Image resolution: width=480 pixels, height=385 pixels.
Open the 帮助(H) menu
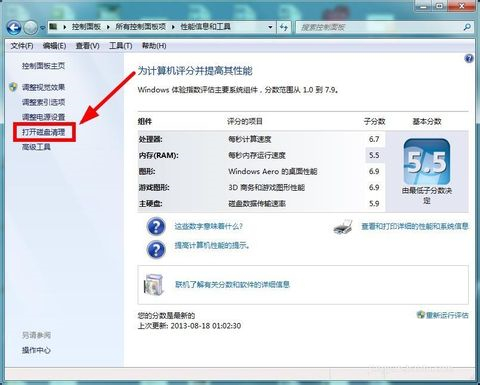point(154,46)
